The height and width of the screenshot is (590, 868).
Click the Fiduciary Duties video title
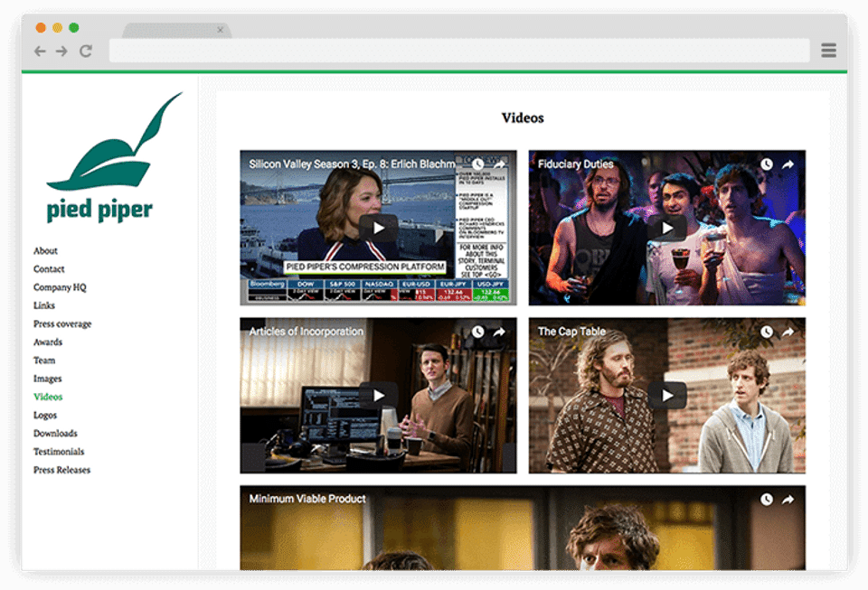[x=576, y=164]
